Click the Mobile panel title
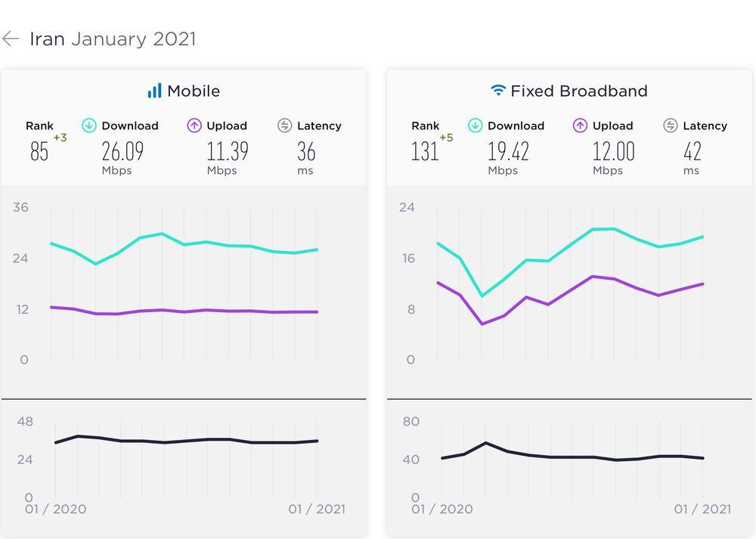Screen dimensions: 756x539 pyautogui.click(x=194, y=91)
